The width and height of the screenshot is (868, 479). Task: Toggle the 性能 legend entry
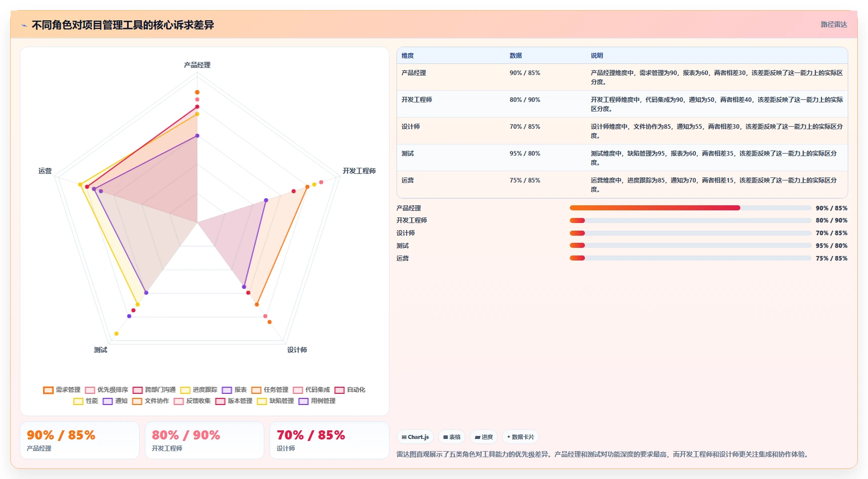coord(86,401)
